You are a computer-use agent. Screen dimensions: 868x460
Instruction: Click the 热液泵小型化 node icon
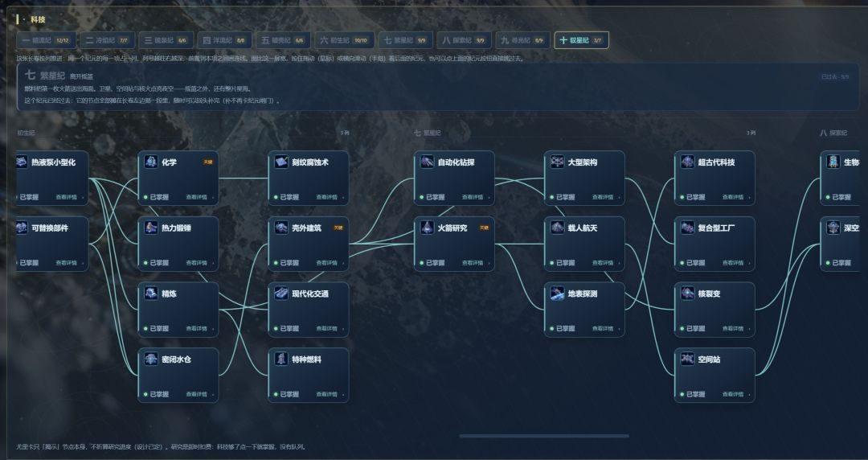(22, 162)
